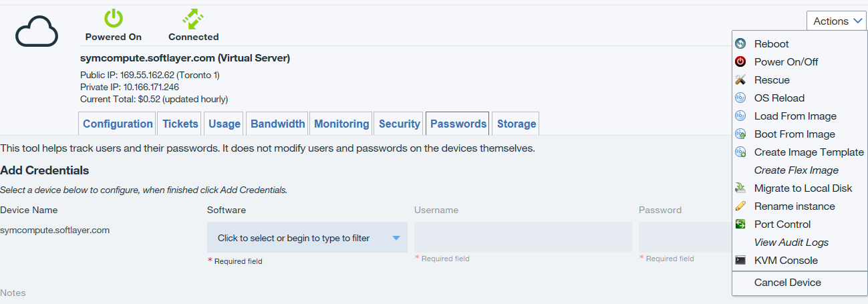Click the cloud virtual server icon
Viewport: 868px width, 304px height.
(37, 31)
